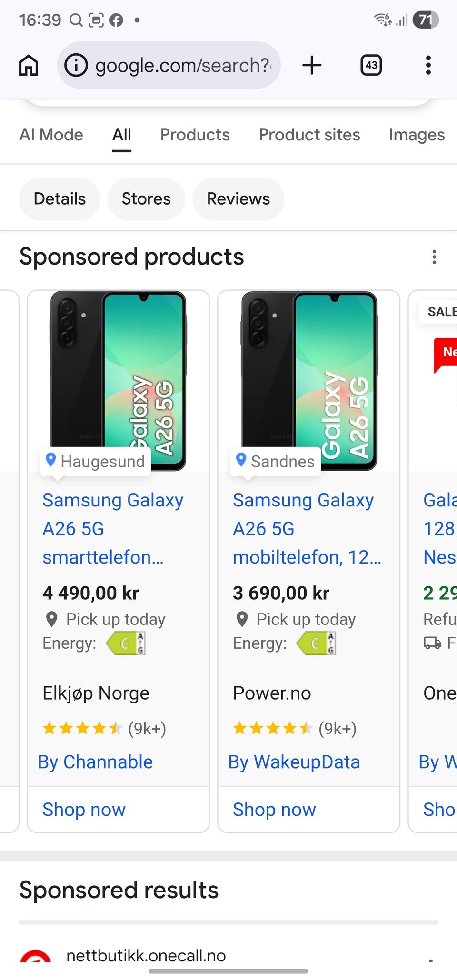Open the tab switcher showing 43 tabs
The width and height of the screenshot is (457, 980).
(371, 65)
